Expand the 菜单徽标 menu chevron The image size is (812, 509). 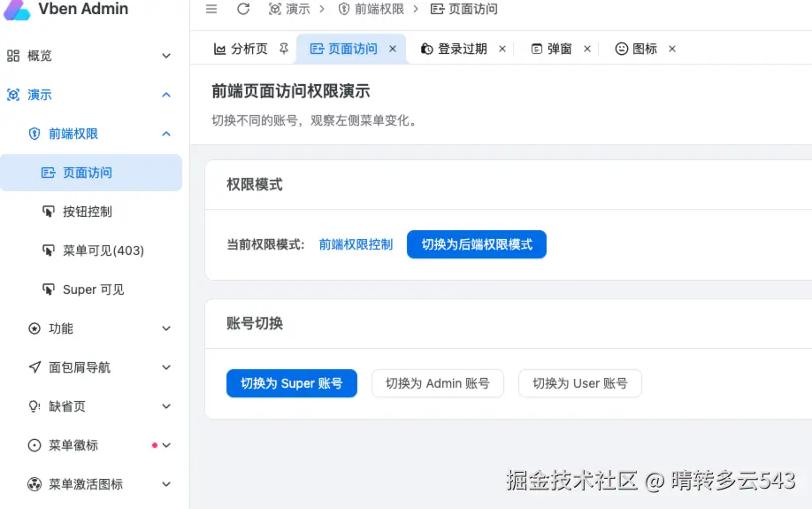pyautogui.click(x=166, y=445)
